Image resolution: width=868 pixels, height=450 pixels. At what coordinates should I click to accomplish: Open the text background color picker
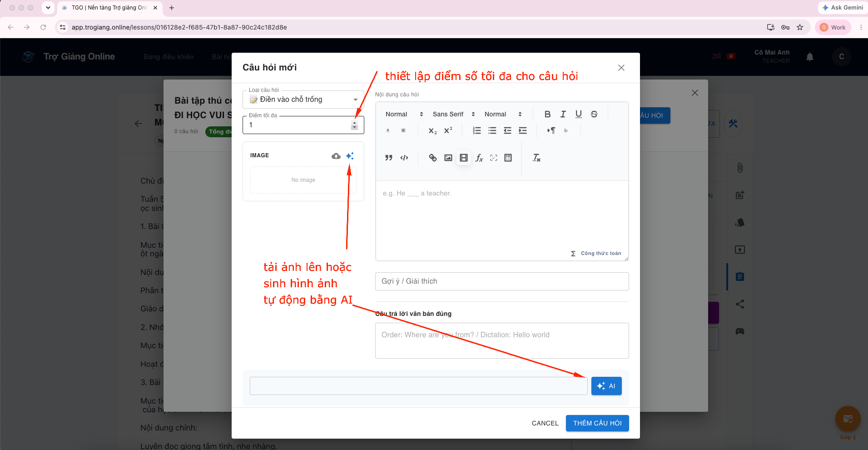pyautogui.click(x=403, y=130)
